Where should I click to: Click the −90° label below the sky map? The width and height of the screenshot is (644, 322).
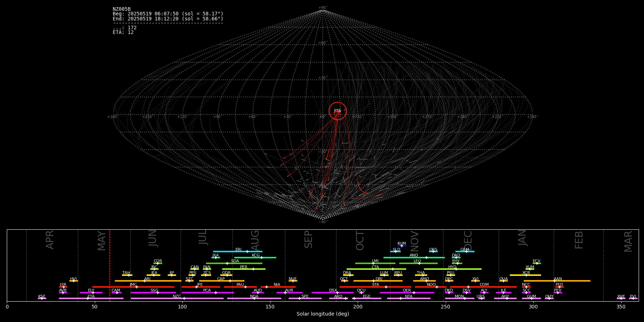pos(323,222)
